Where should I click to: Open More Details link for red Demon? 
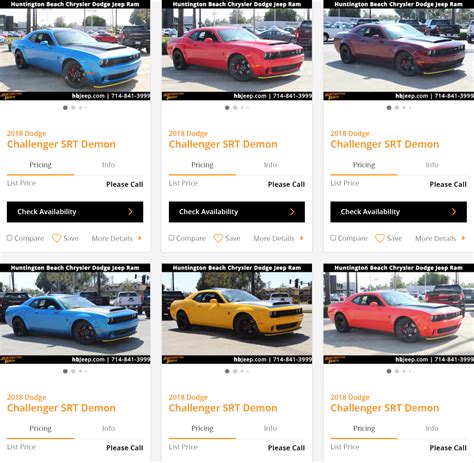coord(274,238)
